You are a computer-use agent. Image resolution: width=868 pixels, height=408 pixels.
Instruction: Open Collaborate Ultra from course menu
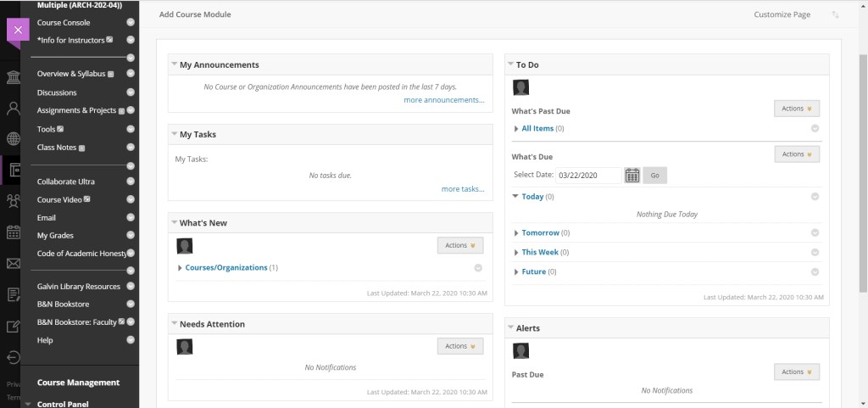(66, 182)
